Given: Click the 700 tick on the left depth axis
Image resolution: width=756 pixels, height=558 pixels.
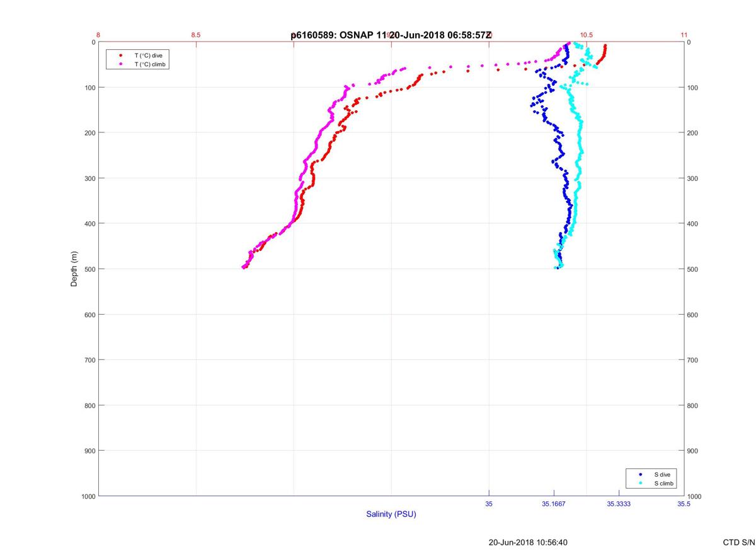Looking at the screenshot, I should [89, 360].
